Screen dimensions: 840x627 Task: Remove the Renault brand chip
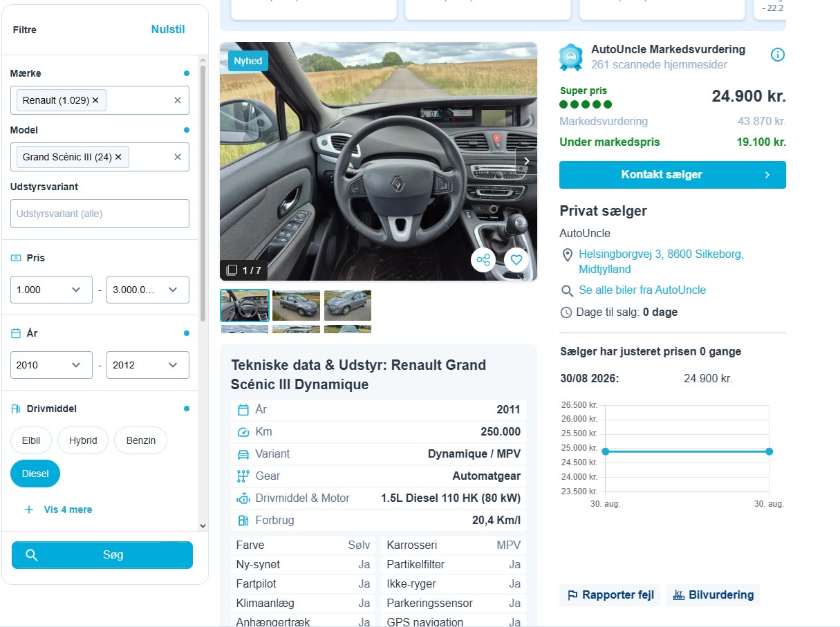pos(95,100)
